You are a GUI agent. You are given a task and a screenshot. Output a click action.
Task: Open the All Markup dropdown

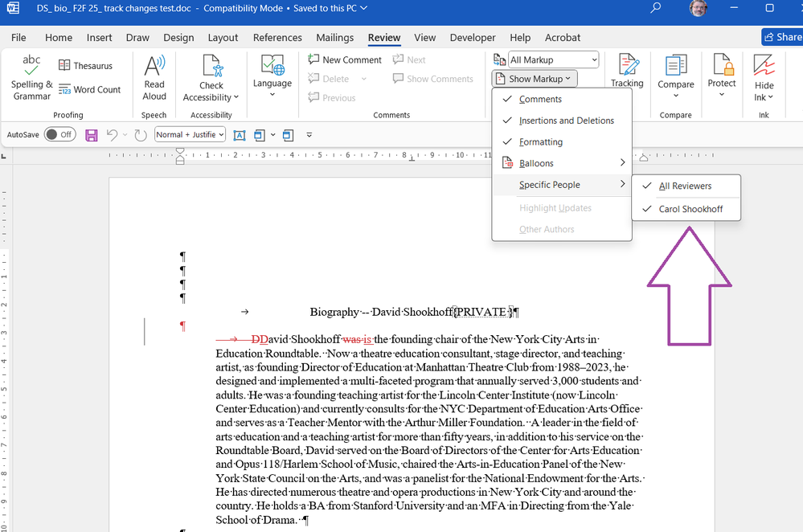[554, 59]
